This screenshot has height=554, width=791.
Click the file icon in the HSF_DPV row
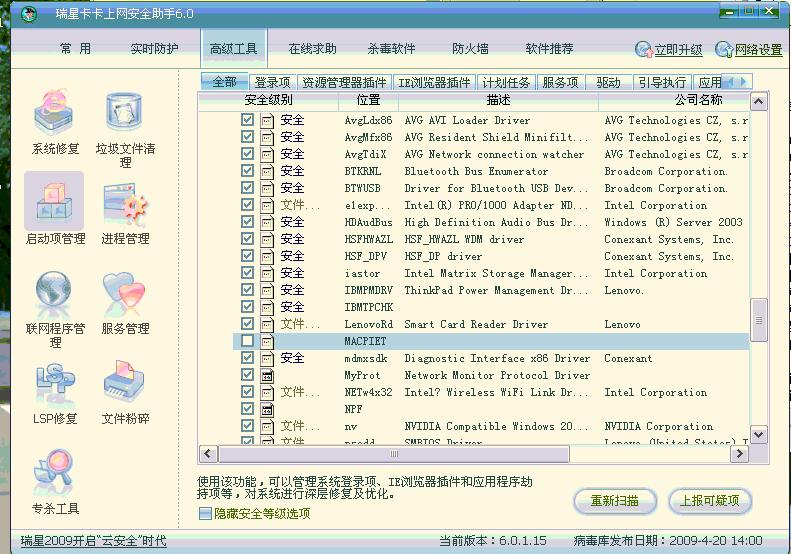pos(267,256)
